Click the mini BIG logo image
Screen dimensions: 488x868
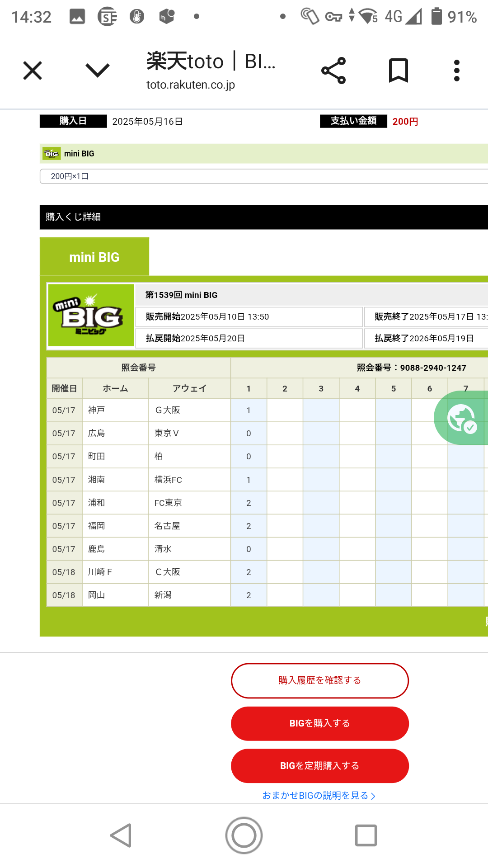pyautogui.click(x=91, y=315)
